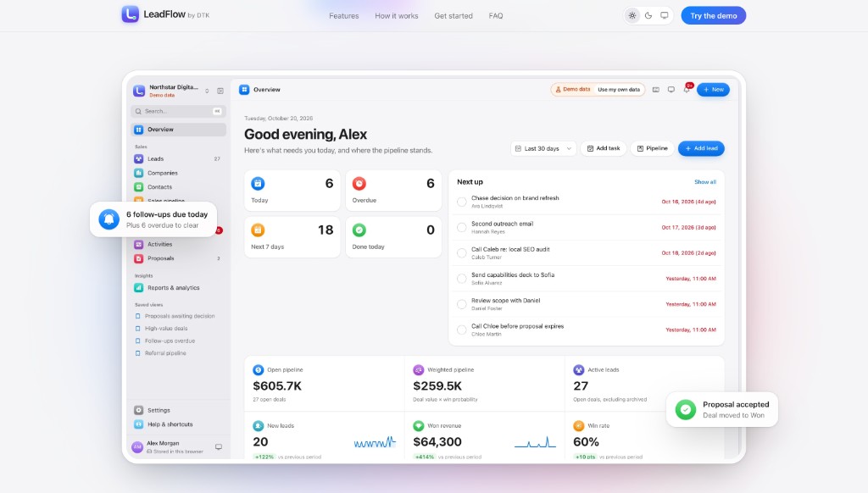Screen dimensions: 868x493
Task: Click the $605.7K open pipeline value
Action: [277, 385]
